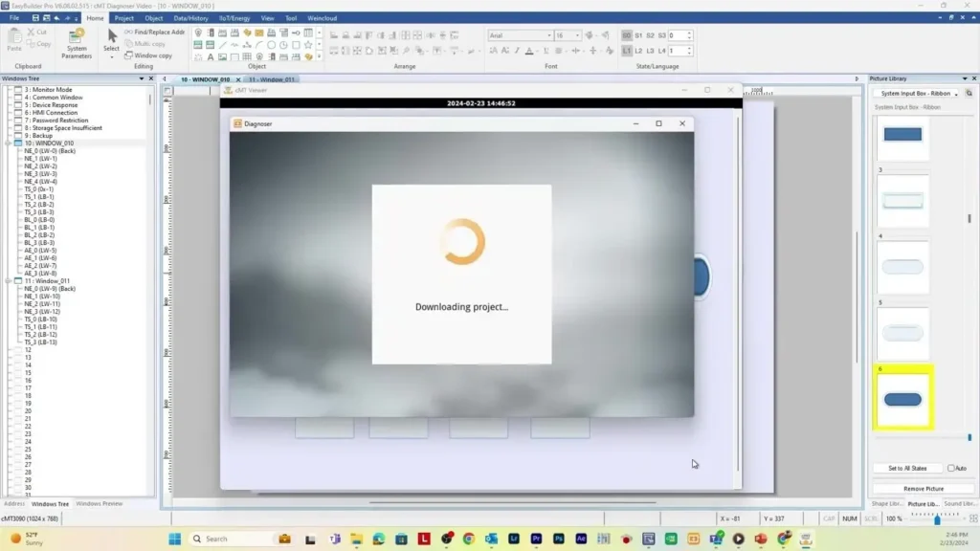
Task: Switch to the L2 language toggle
Action: coord(638,51)
